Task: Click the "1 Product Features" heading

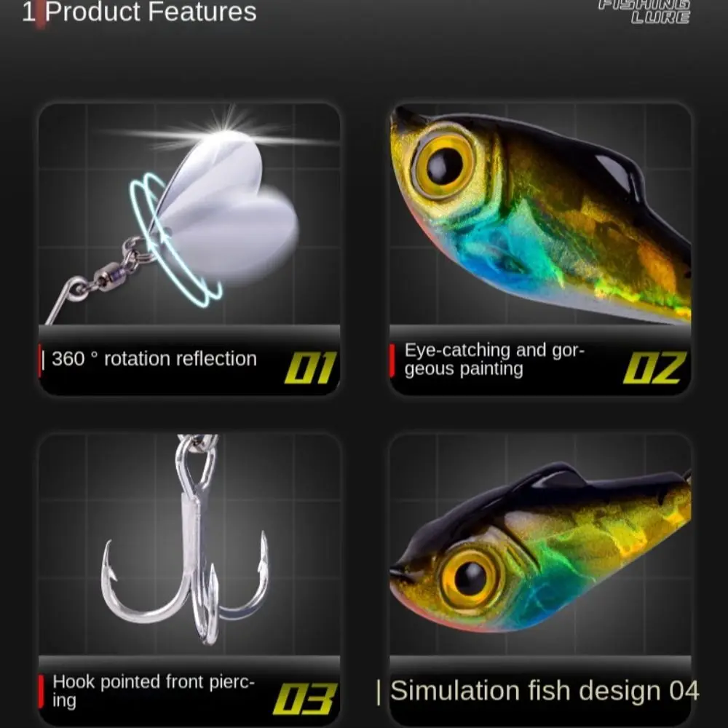Action: point(139,12)
